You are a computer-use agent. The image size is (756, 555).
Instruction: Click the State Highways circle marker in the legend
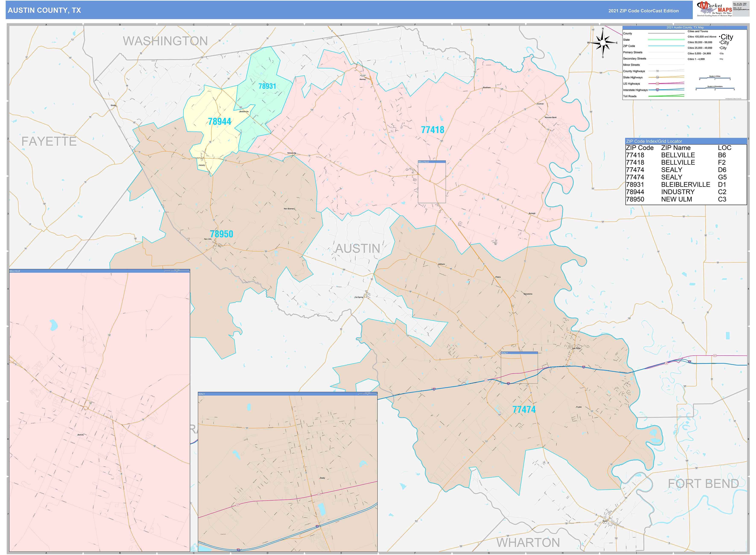click(658, 77)
